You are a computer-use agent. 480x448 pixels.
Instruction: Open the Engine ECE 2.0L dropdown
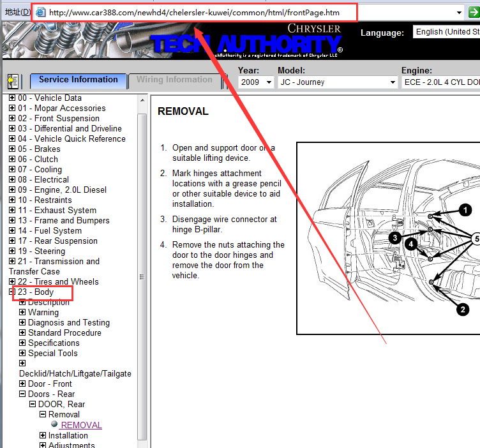click(x=441, y=82)
